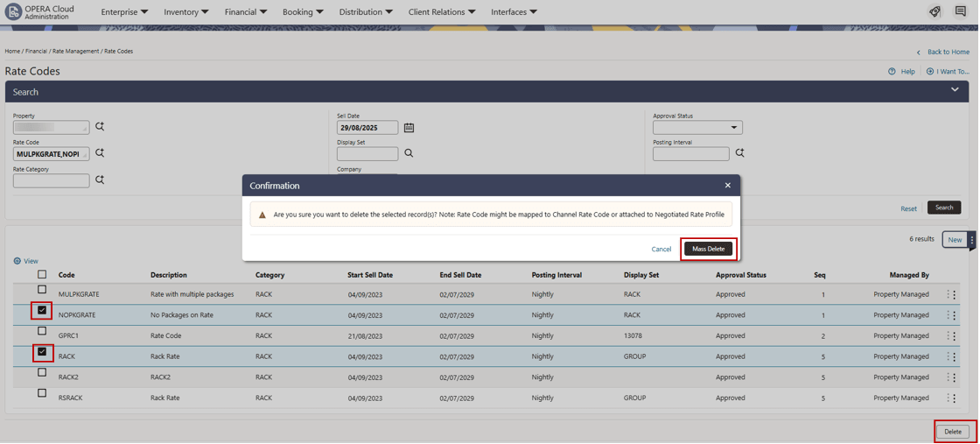
Task: Check the RSRACK row checkbox
Action: pyautogui.click(x=42, y=392)
